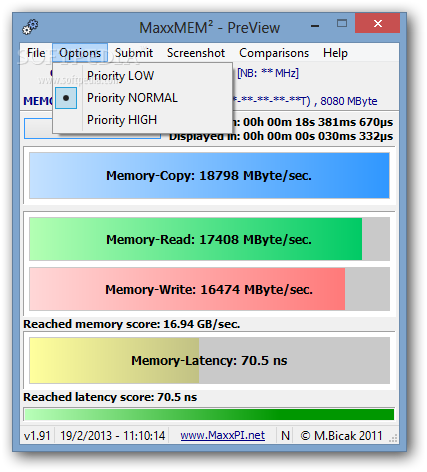The image size is (427, 472).
Task: Click the 19/2/2013 - 11:10:14 timestamp
Action: coord(113,436)
